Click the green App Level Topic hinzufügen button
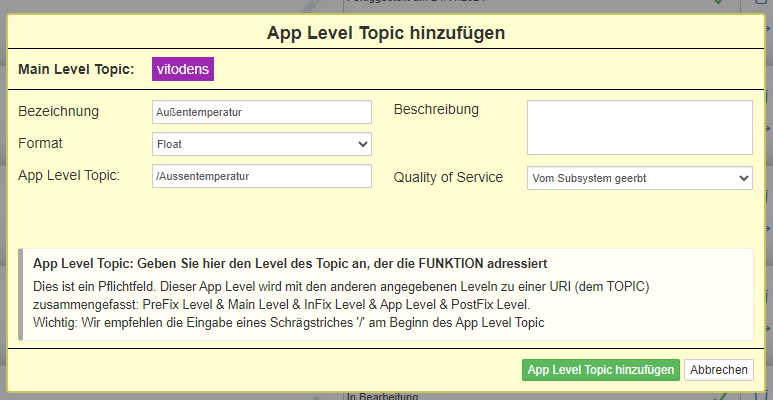This screenshot has height=400, width=773. pyautogui.click(x=600, y=370)
